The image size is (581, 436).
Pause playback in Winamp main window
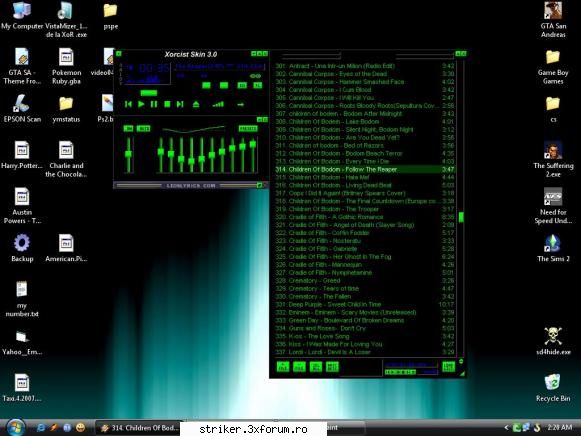click(x=154, y=104)
